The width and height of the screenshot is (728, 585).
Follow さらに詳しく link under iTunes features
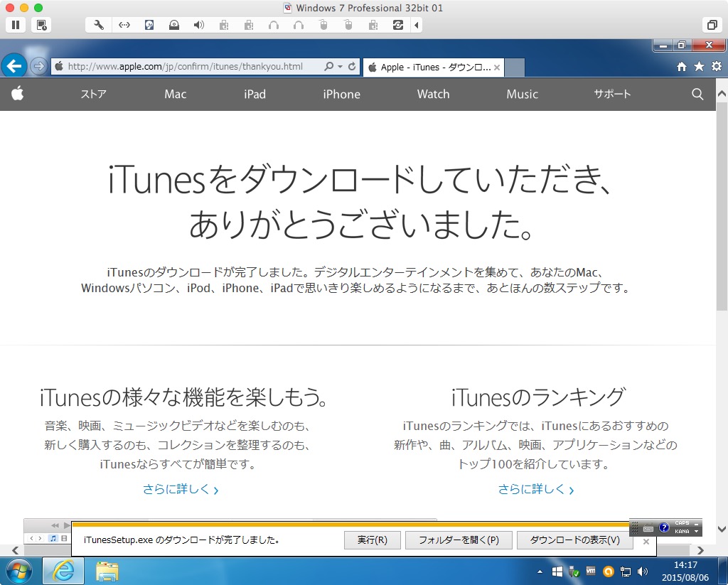[x=181, y=489]
